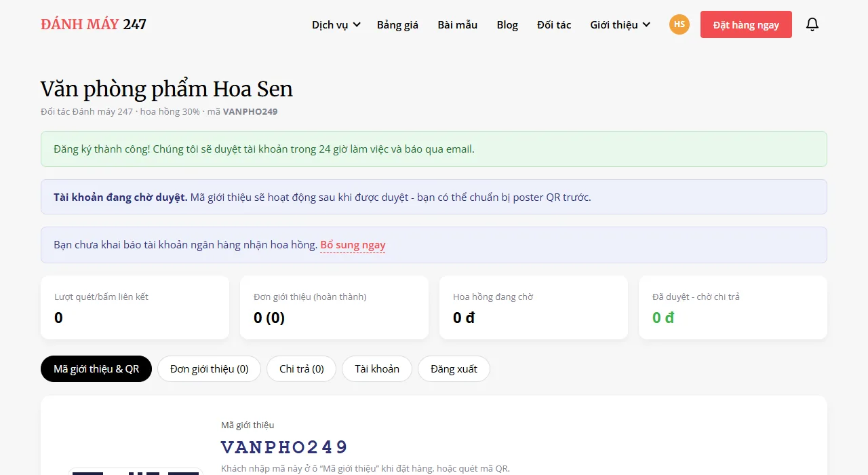Screen dimensions: 868x475
Task: Select the VANPHO249 referral code text
Action: [284, 447]
